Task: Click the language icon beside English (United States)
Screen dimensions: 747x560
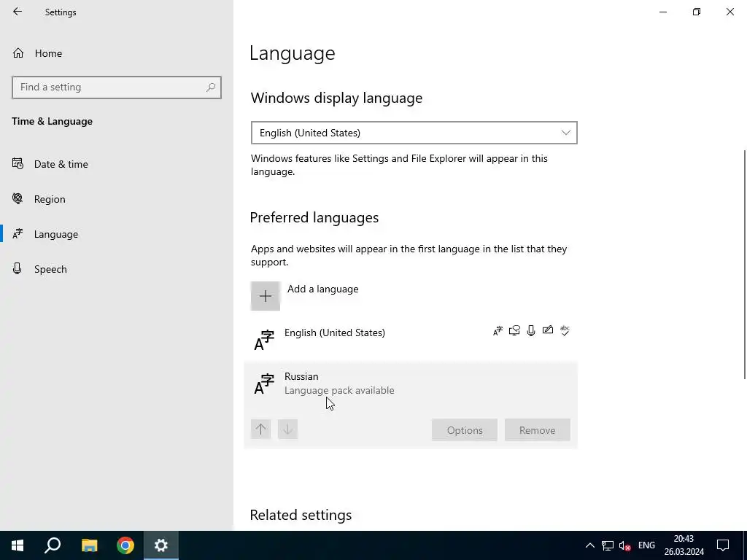Action: [x=264, y=340]
